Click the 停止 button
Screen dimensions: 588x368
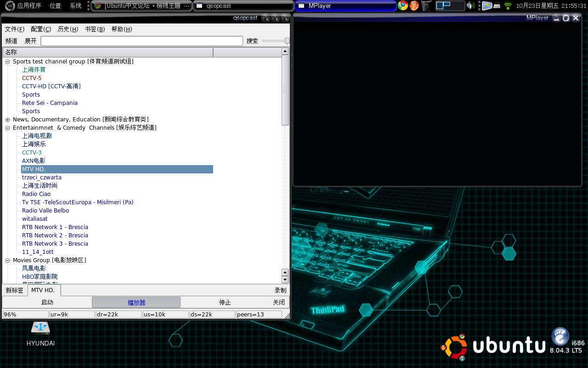[x=225, y=302]
